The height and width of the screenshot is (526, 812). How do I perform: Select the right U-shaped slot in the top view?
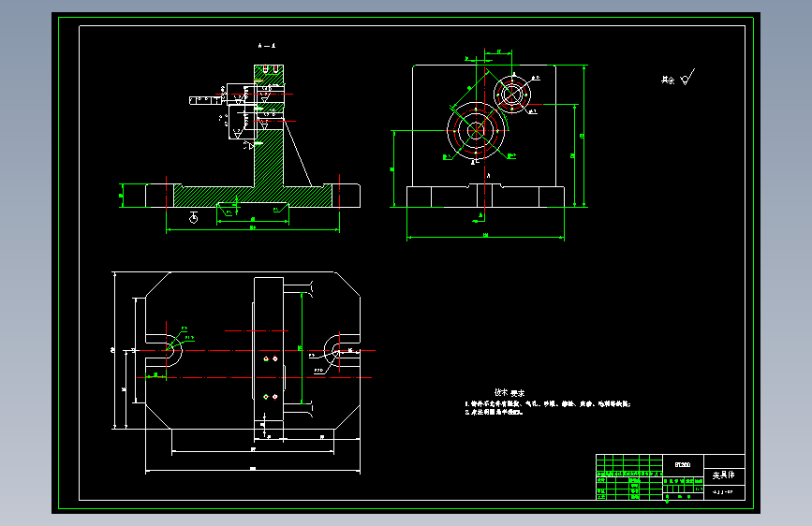click(x=341, y=350)
